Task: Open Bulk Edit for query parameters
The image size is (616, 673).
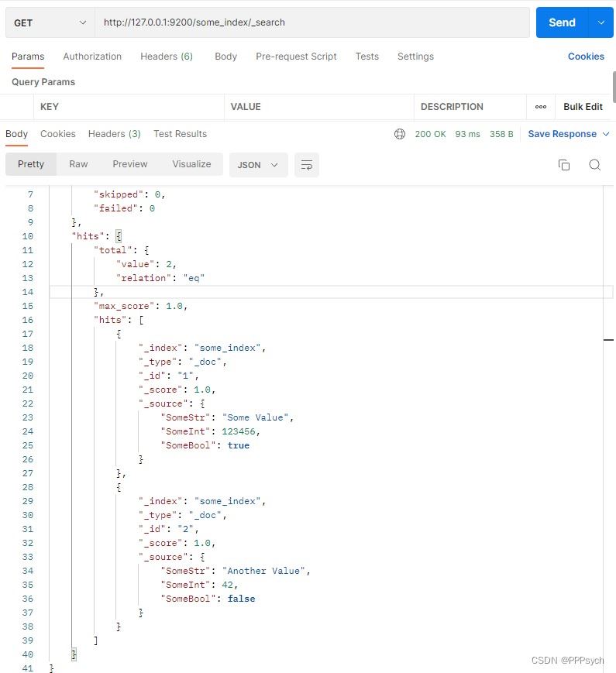Action: (x=583, y=106)
